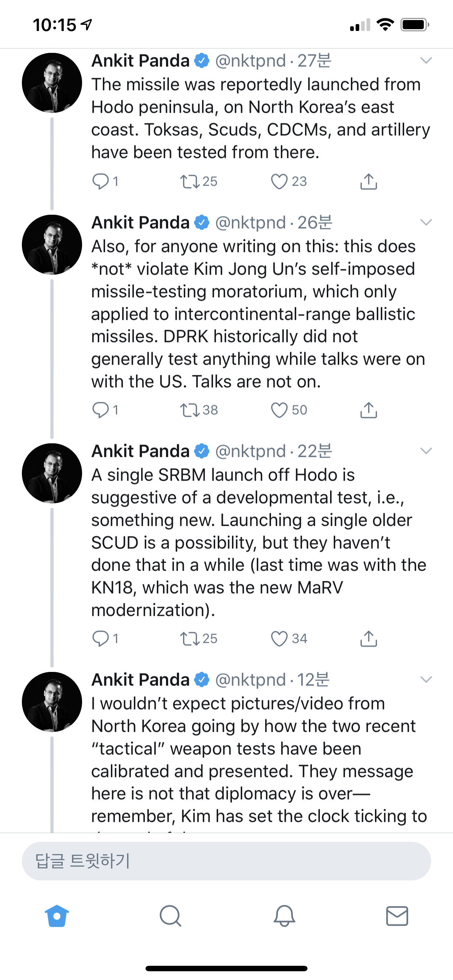Like the SRBM launch tweet with 34 likes
The image size is (453, 980).
pos(279,639)
